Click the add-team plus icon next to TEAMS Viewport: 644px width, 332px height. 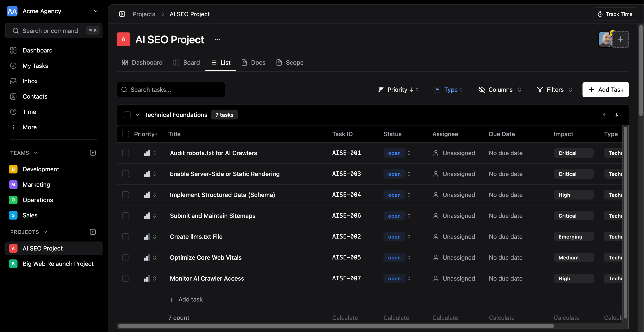(x=92, y=153)
